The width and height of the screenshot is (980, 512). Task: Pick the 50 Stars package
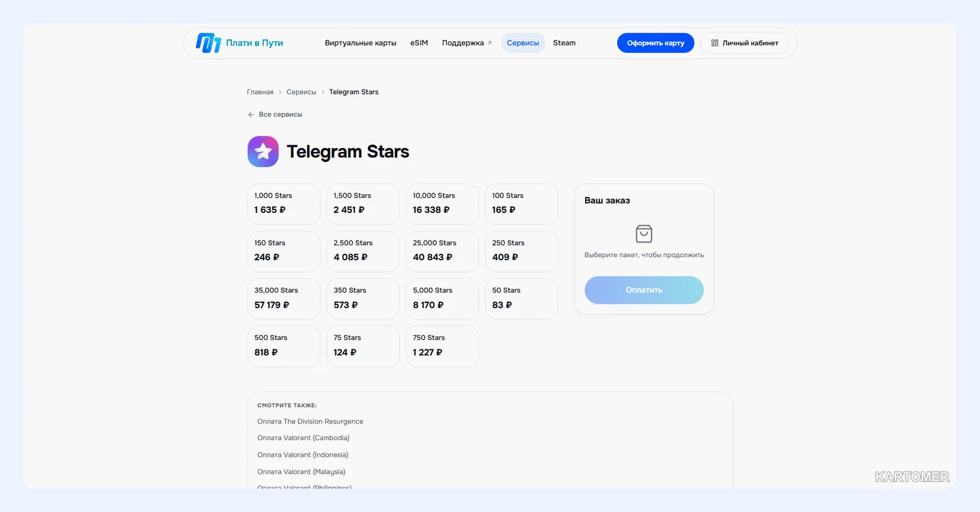point(521,299)
